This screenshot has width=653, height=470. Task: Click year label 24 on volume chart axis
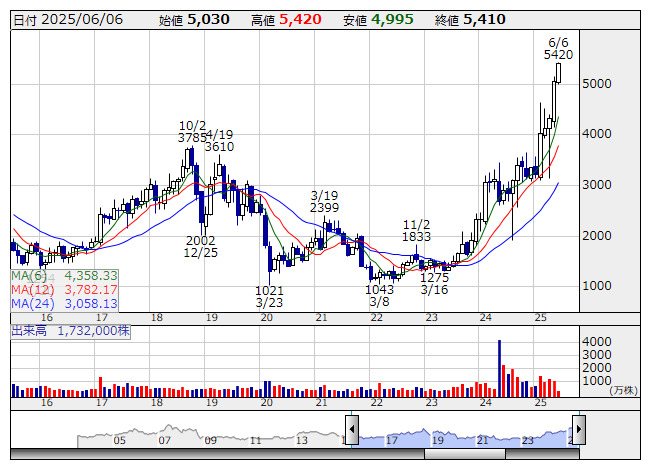coord(486,403)
